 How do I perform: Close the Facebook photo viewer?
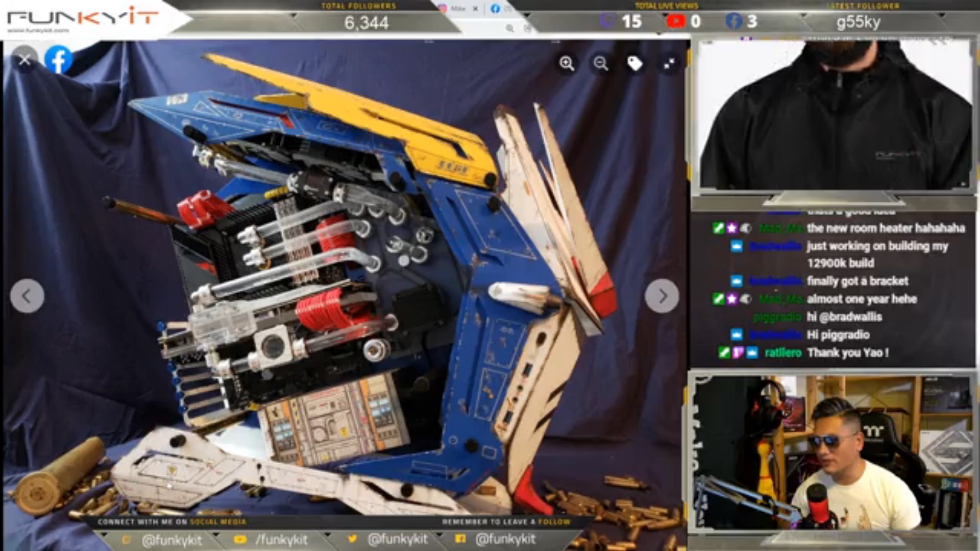coord(24,60)
